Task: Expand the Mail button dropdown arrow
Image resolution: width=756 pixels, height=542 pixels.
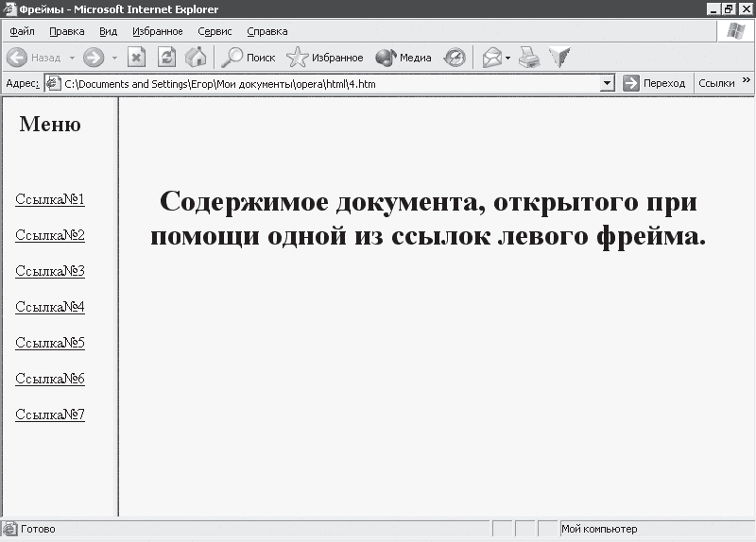Action: click(507, 58)
